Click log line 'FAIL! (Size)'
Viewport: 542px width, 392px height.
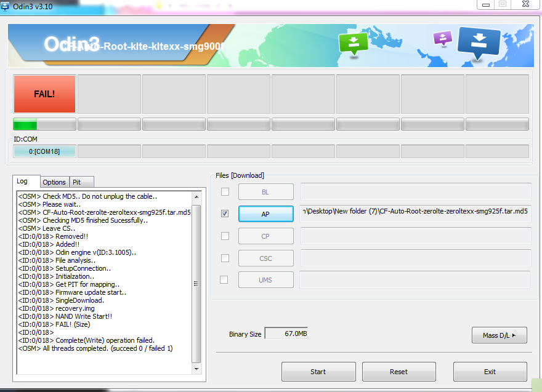(x=54, y=324)
